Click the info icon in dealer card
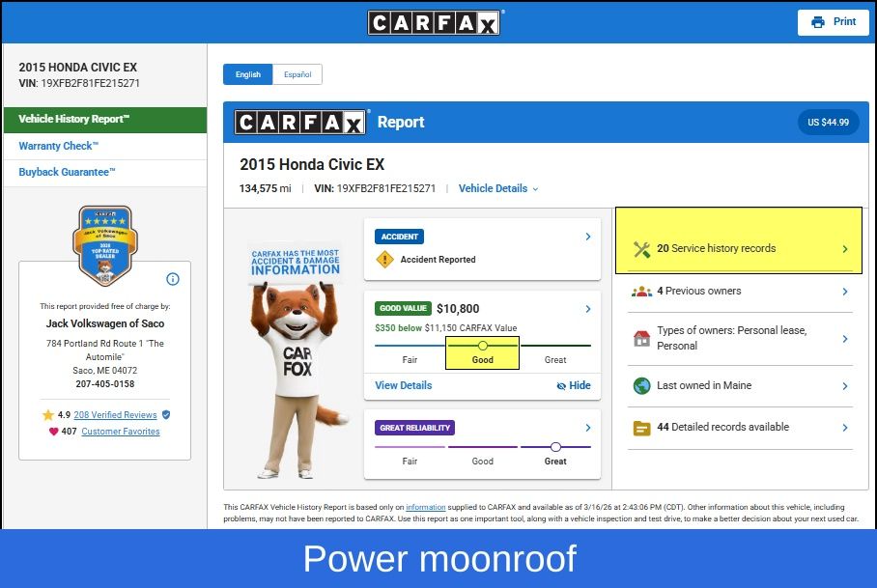This screenshot has height=588, width=877. click(x=173, y=279)
